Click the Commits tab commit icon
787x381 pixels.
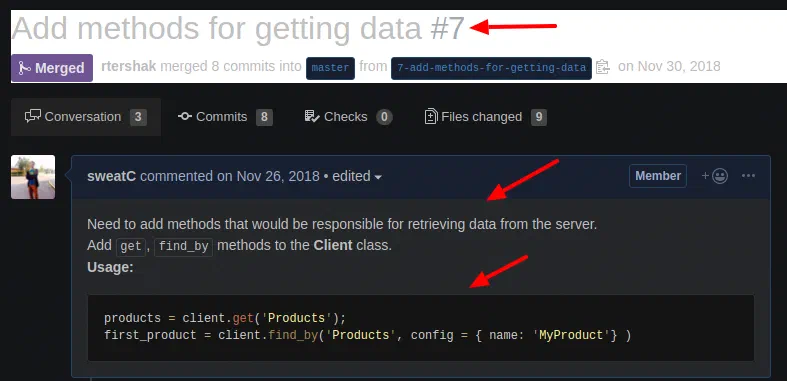click(185, 116)
